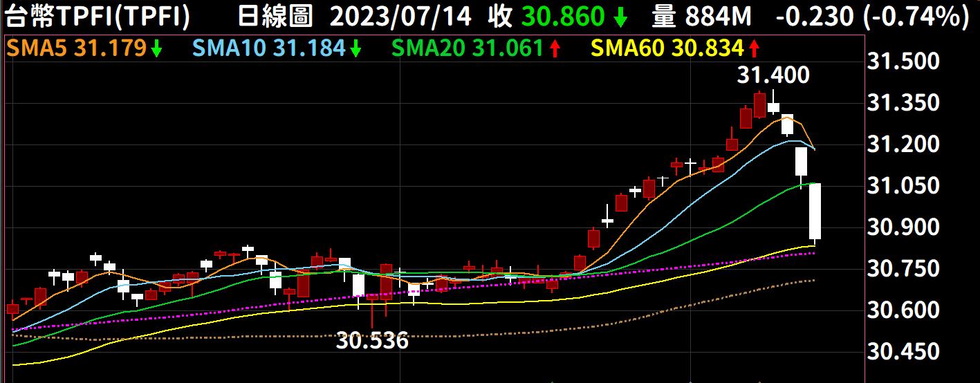Image resolution: width=980 pixels, height=383 pixels.
Task: Click the 31.350 price axis label
Action: (905, 103)
